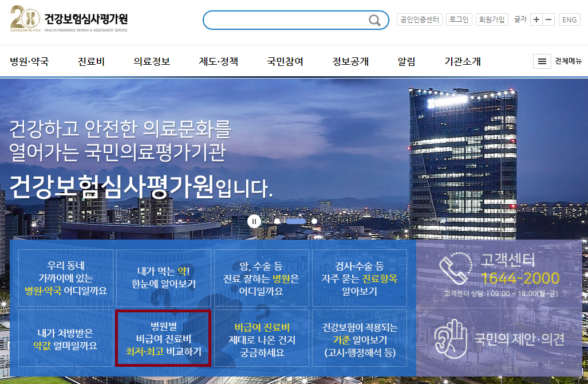Viewport: 588px width, 384px height.
Task: Open the hamburger 전체메뉴 icon
Action: (542, 61)
